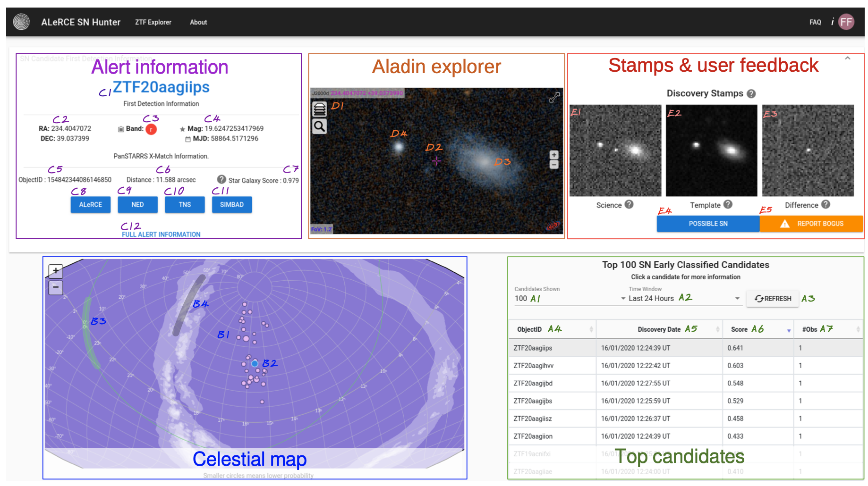Zoom in the Aladin viewer
Screen dimensions: 868x486
(x=554, y=155)
